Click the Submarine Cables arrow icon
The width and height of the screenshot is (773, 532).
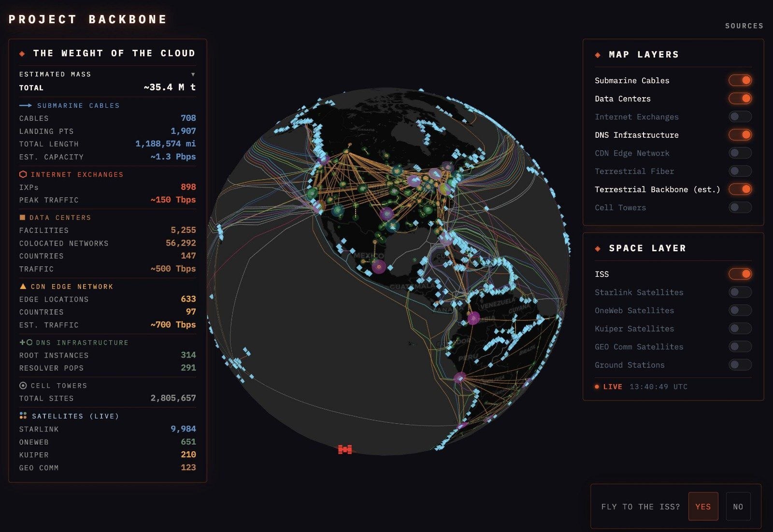click(26, 105)
